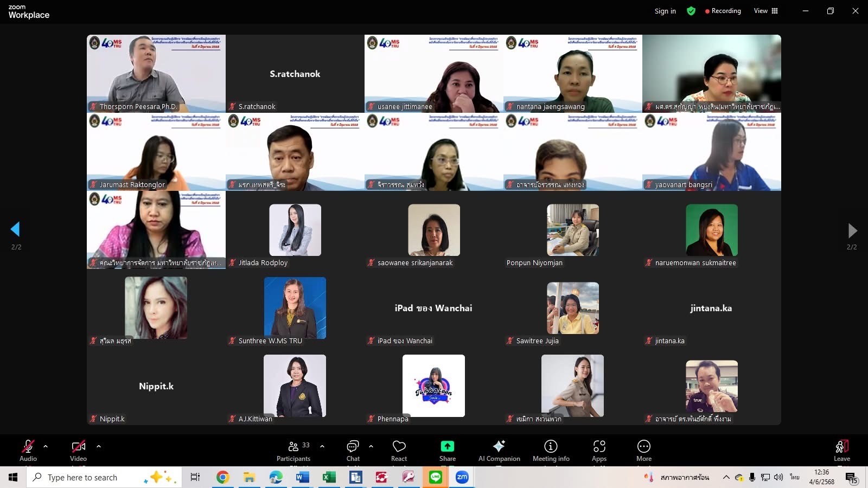Open the Chat panel
Screen dimensions: 868x488
tap(353, 450)
